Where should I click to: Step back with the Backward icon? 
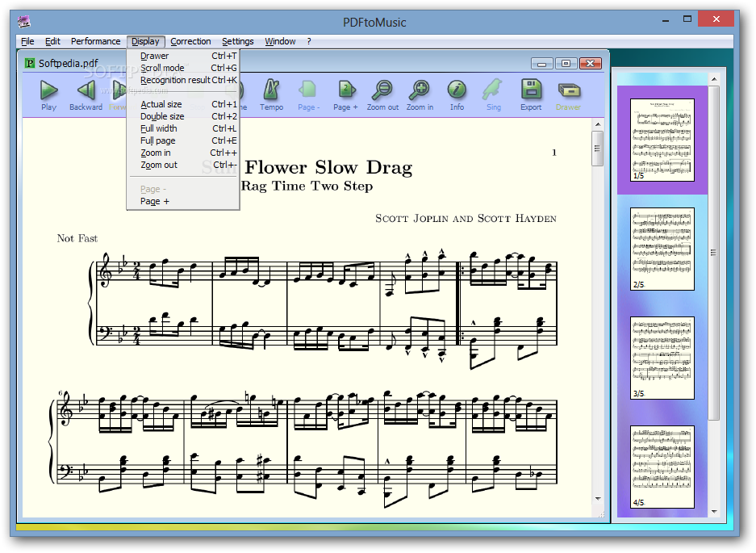tap(86, 90)
